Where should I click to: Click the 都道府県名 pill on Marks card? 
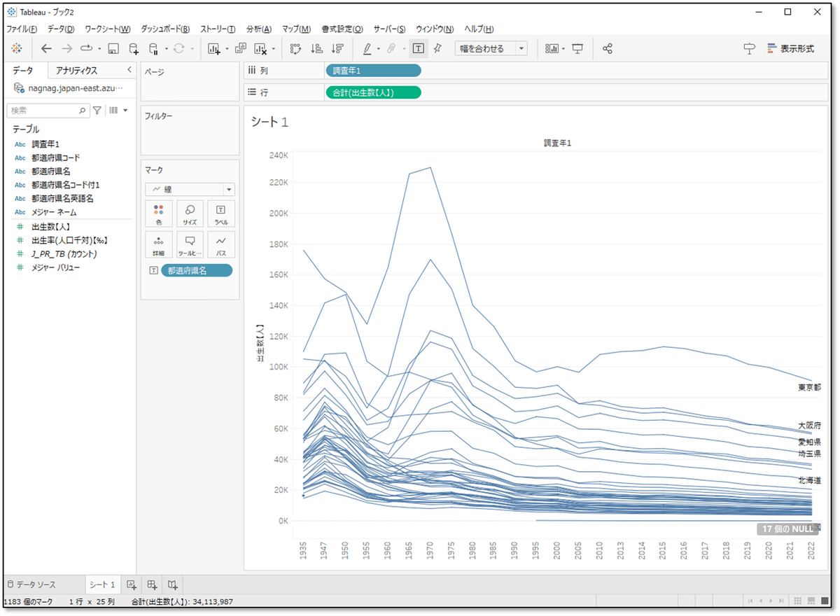click(197, 271)
